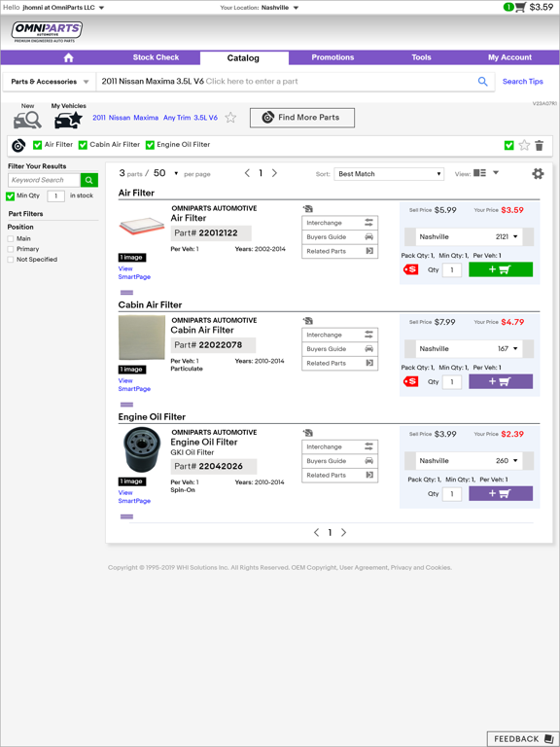Open the notes icon above Cabin Air Filter Interchange
The width and height of the screenshot is (560, 747).
pyautogui.click(x=307, y=321)
